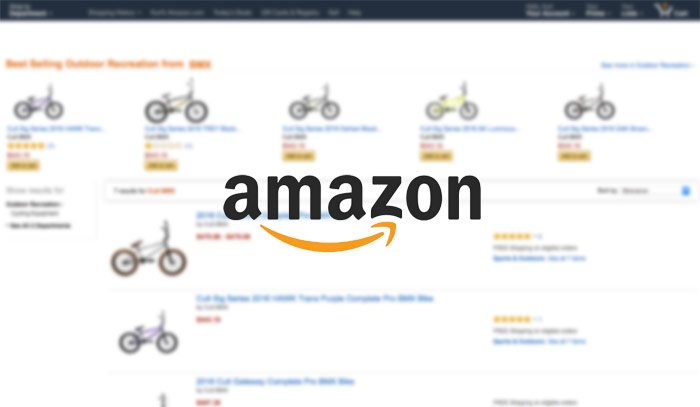The width and height of the screenshot is (700, 407).
Task: Select the brown-tire bike image in results
Action: (148, 249)
